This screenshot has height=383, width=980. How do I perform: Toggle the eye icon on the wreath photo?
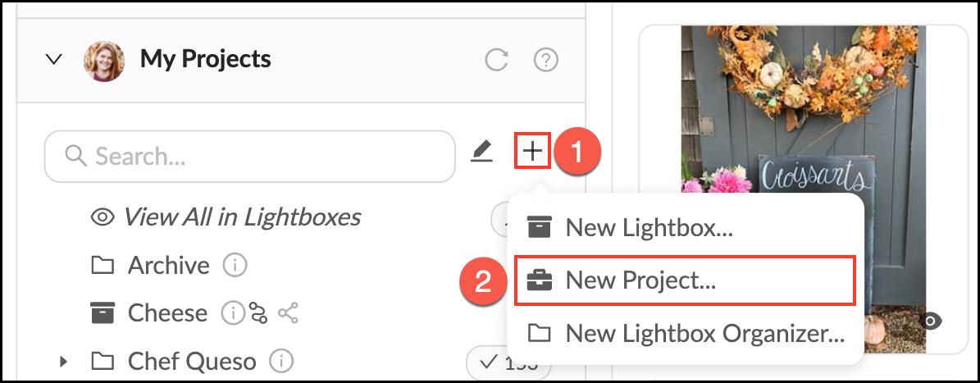pyautogui.click(x=930, y=321)
